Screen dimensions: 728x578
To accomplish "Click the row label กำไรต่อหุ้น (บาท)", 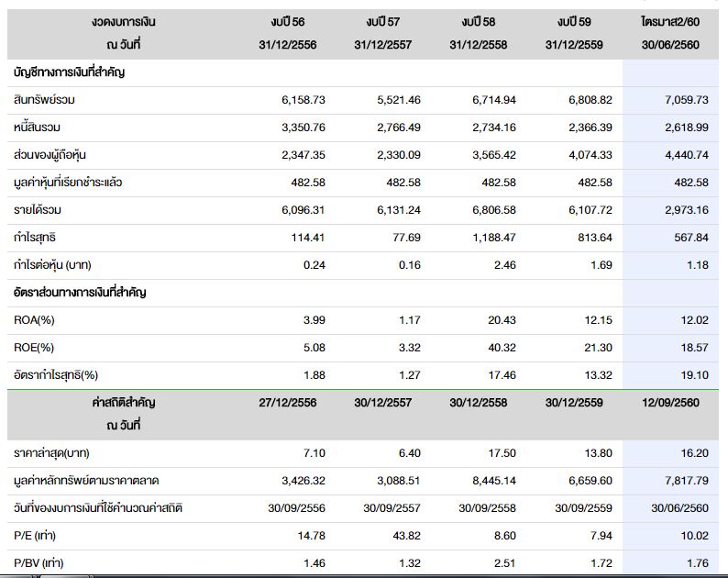I will click(x=52, y=265).
